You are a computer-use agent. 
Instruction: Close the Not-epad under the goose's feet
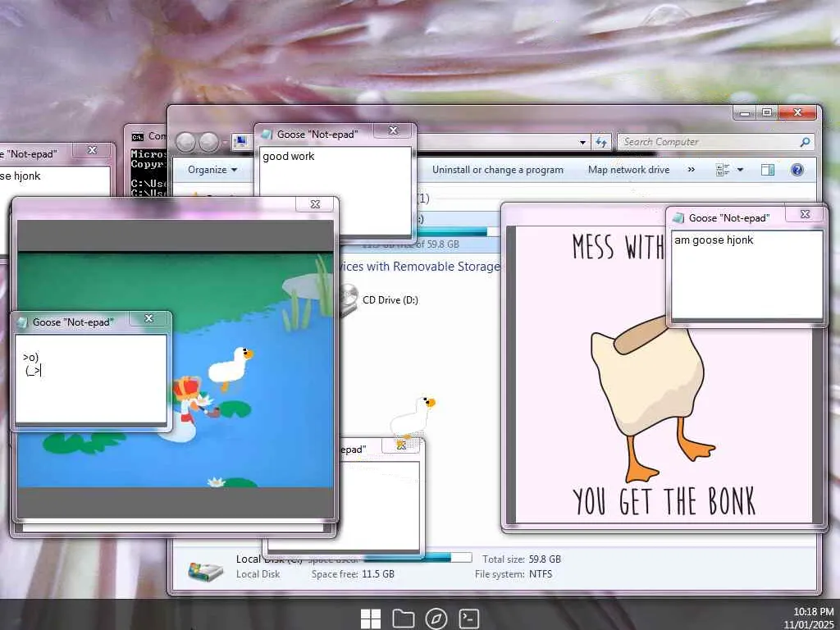pyautogui.click(x=400, y=445)
